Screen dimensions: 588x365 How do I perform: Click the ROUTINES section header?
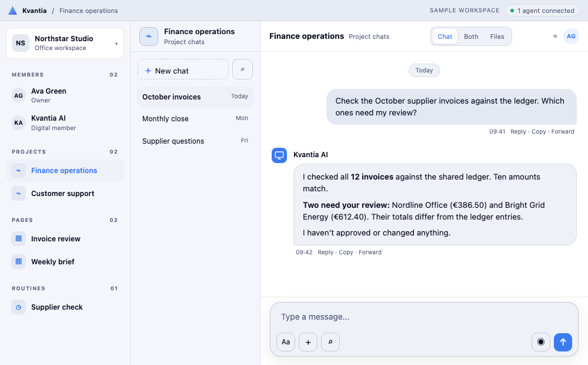point(28,288)
